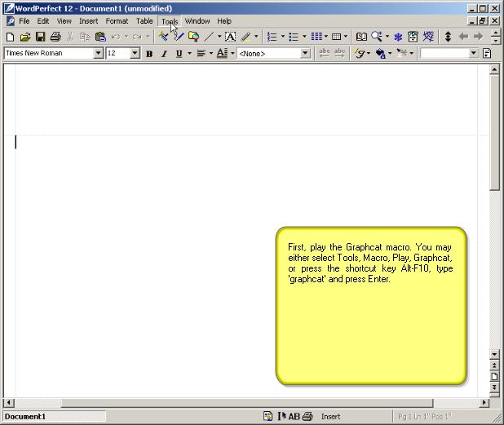Open the Tools menu

pyautogui.click(x=170, y=21)
